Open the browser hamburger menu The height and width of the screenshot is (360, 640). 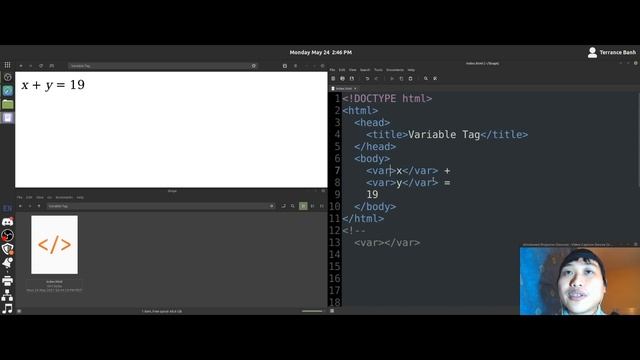click(x=296, y=66)
